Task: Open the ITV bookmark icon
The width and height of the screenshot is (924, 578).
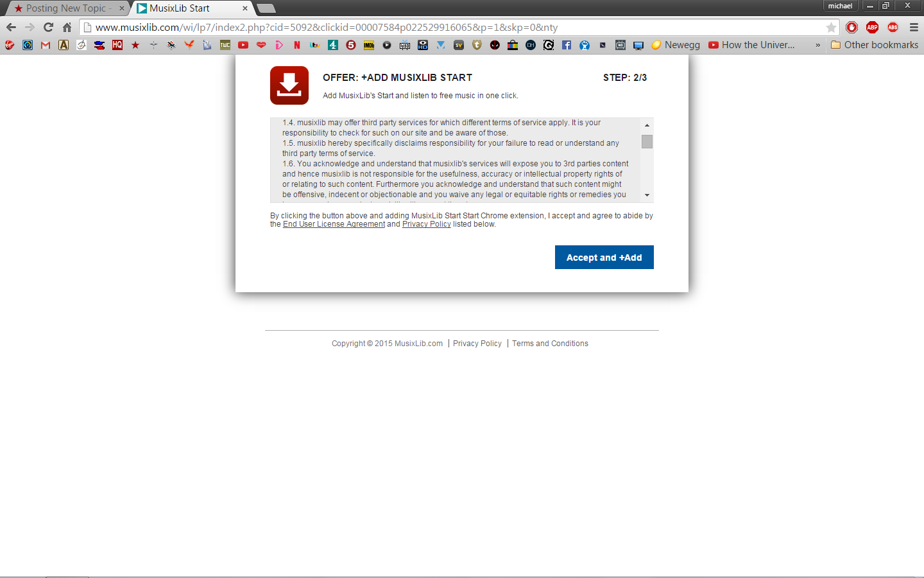Action: (x=315, y=45)
